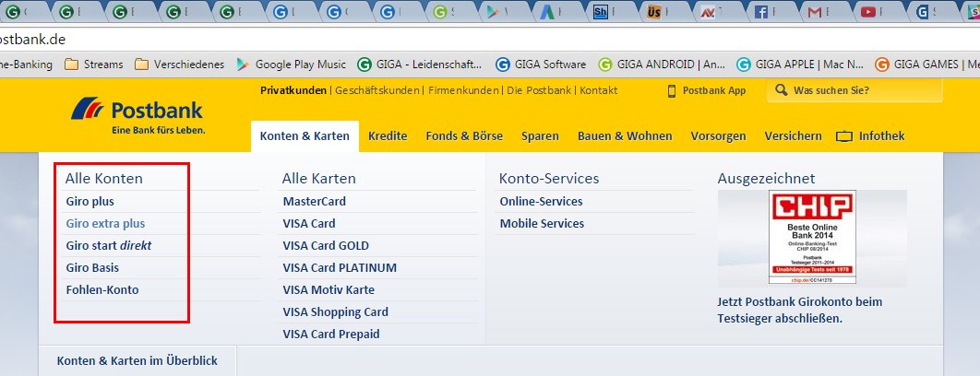Screen dimensions: 980x376
Task: Select the Privatkunden link
Action: click(293, 90)
